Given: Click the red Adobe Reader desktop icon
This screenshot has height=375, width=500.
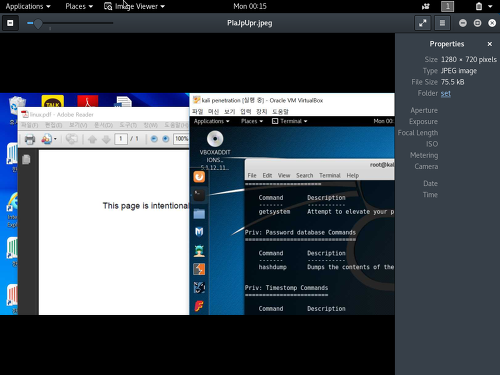Looking at the screenshot, I should coord(88,101).
